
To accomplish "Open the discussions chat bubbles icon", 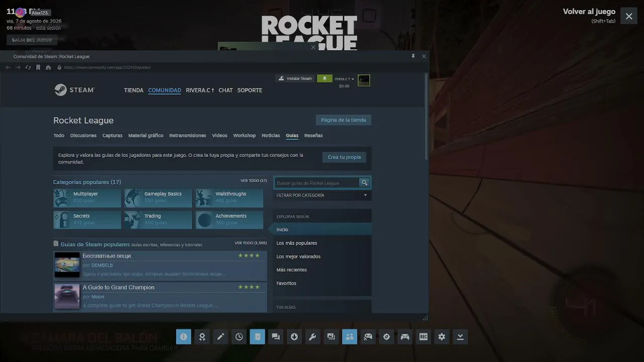I will pyautogui.click(x=276, y=337).
